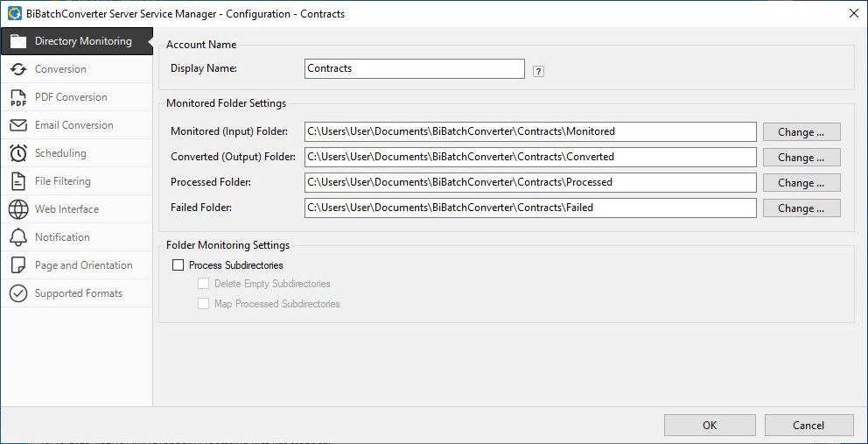Open Scheduling via the alarm clock icon

click(18, 153)
